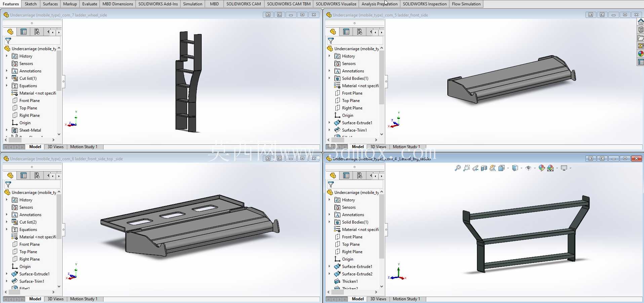
Task: Select Sensors in Lateral_big_ladder tree
Action: [349, 207]
